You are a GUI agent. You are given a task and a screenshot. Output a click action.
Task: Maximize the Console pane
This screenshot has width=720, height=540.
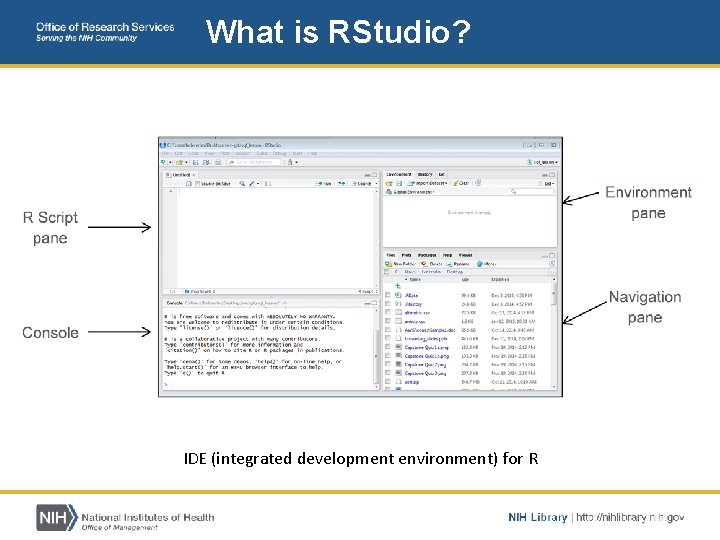coord(374,303)
